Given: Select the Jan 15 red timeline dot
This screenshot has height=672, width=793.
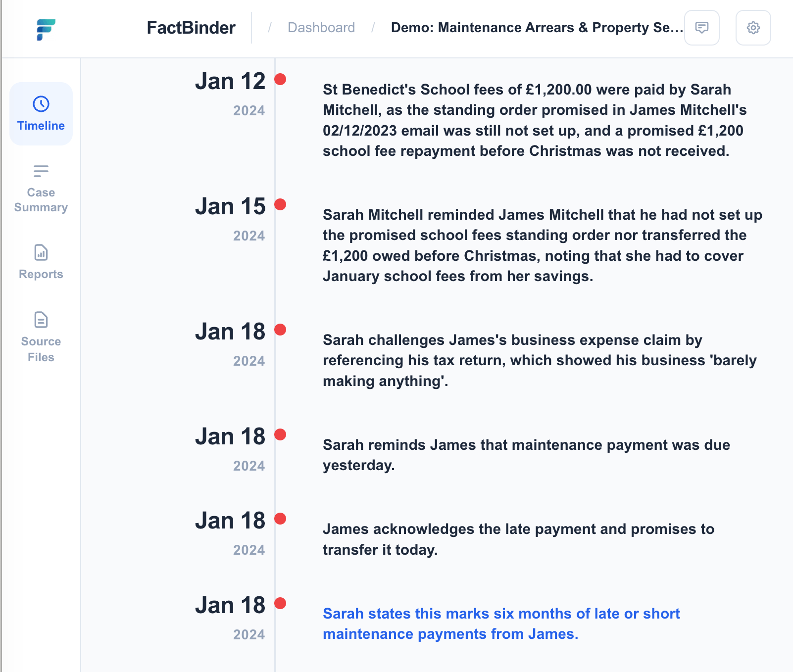Looking at the screenshot, I should [281, 203].
